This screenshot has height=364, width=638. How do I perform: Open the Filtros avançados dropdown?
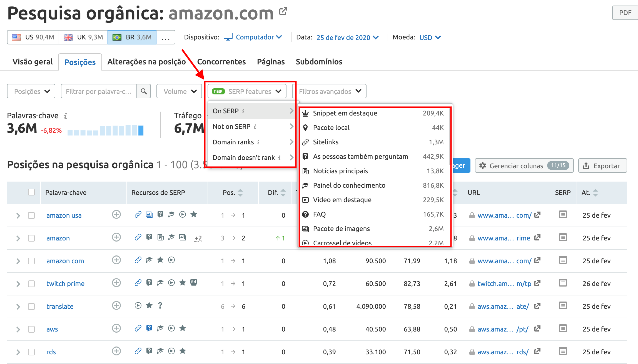pyautogui.click(x=330, y=91)
